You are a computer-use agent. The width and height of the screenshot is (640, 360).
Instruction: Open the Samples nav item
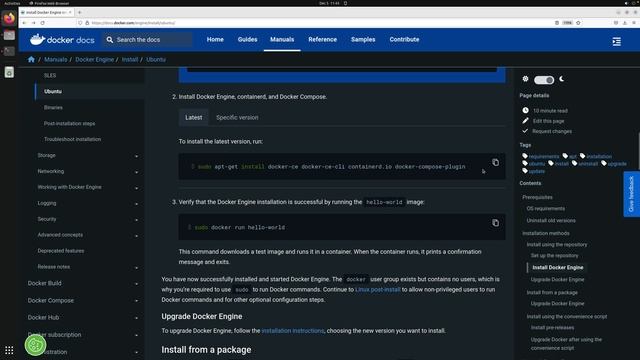click(363, 40)
